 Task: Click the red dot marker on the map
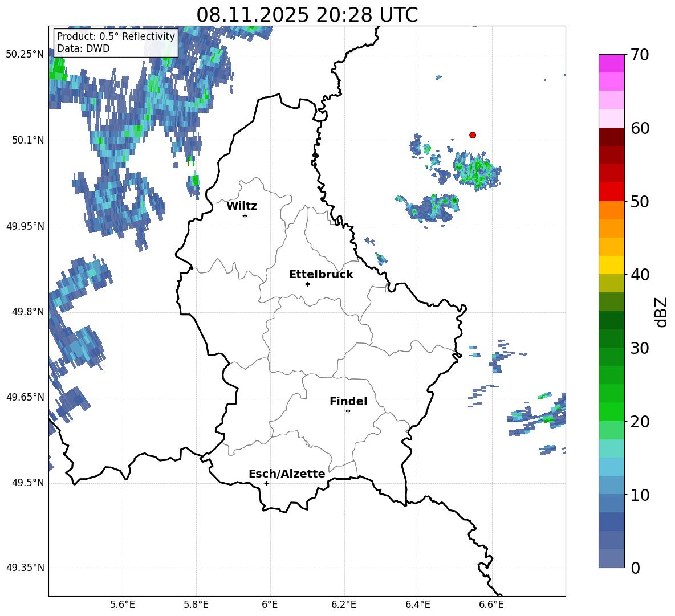472,135
